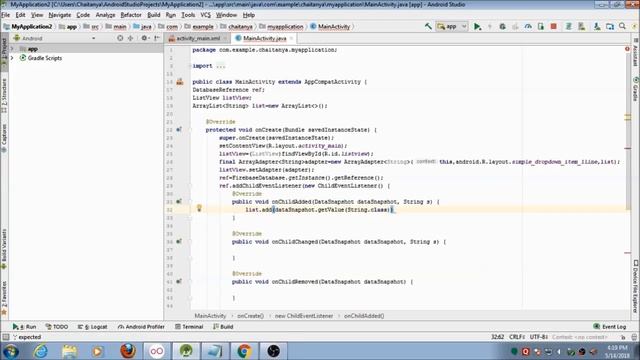Click the Search Everywhere magnifier icon
Image resolution: width=640 pixels, height=360 pixels.
coord(622,27)
